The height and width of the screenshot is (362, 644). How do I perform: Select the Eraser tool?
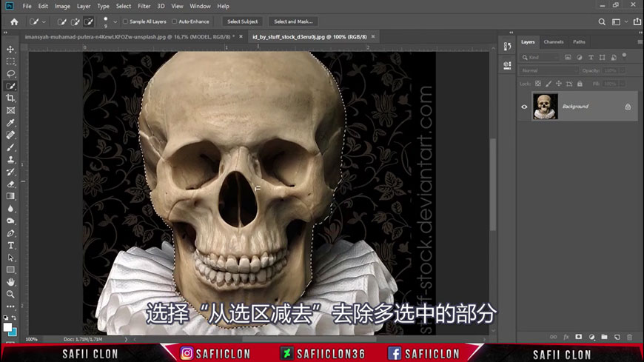pyautogui.click(x=10, y=184)
